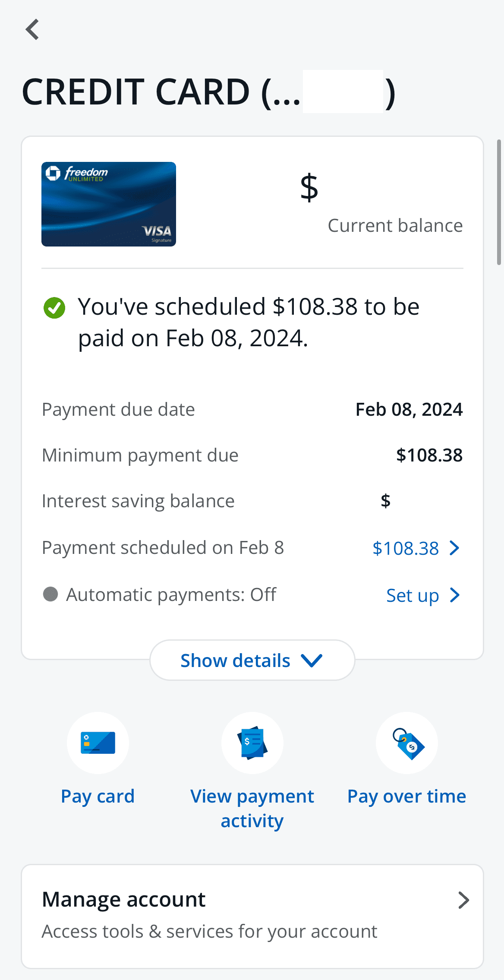The height and width of the screenshot is (980, 504).
Task: Tap the chevron next to Manage account
Action: [464, 900]
